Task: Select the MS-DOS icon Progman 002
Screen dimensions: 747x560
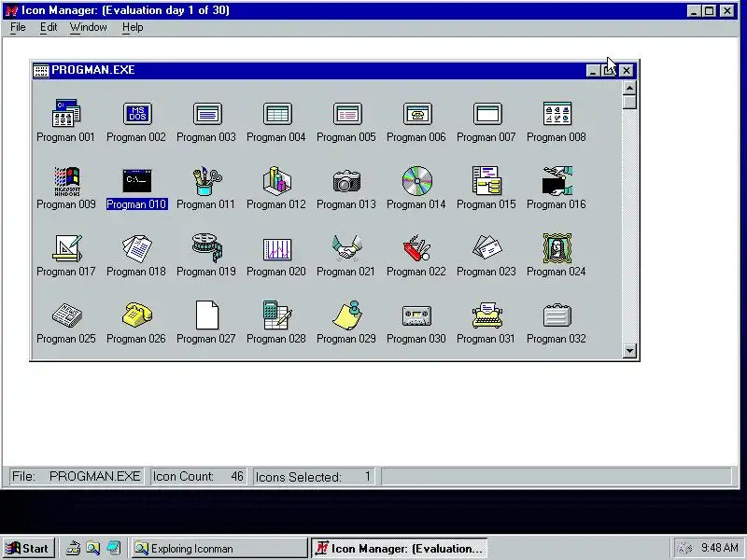Action: tap(137, 114)
